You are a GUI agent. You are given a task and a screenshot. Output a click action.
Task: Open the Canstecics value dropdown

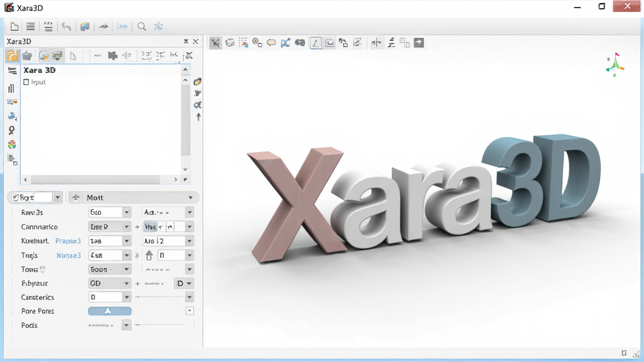coord(126,297)
